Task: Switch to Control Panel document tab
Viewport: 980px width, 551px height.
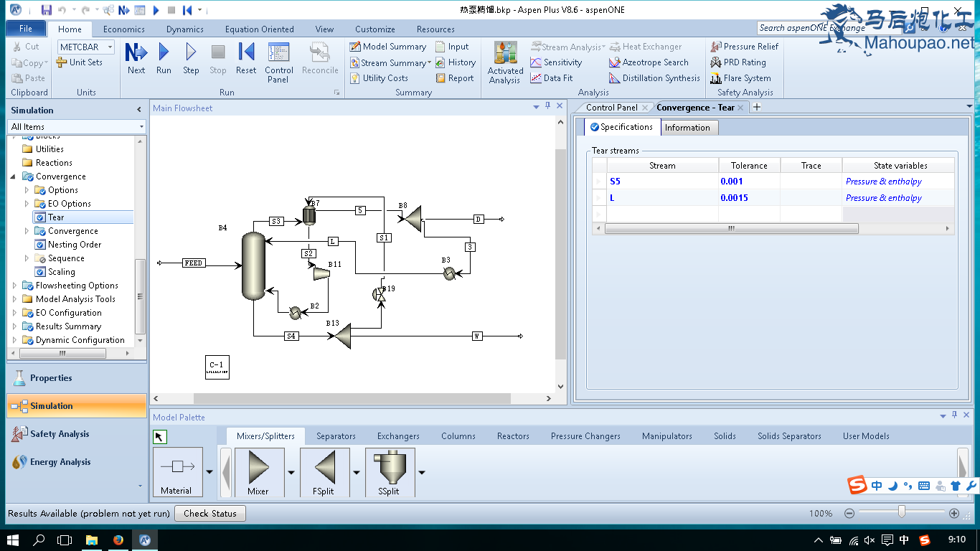Action: click(x=611, y=108)
